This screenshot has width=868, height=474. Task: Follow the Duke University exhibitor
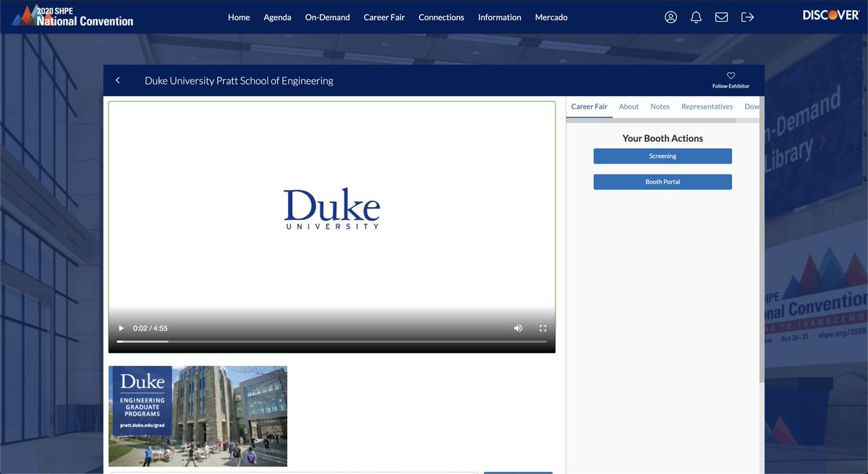coord(731,85)
